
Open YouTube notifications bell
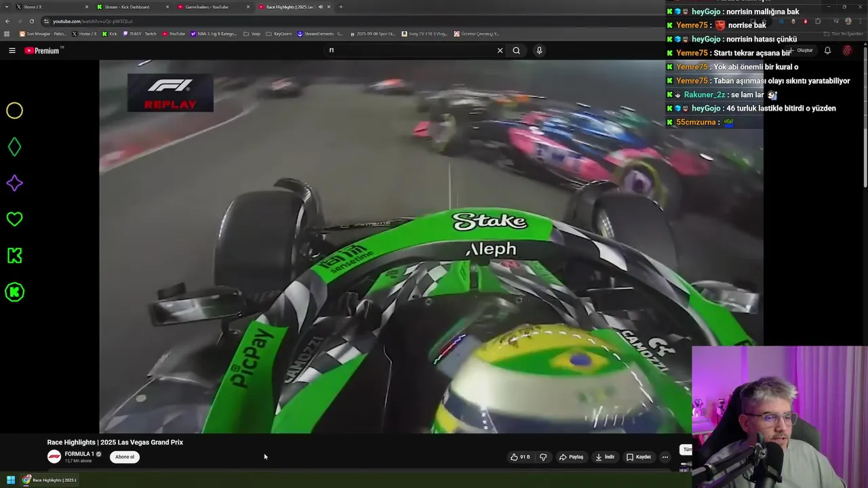point(827,50)
